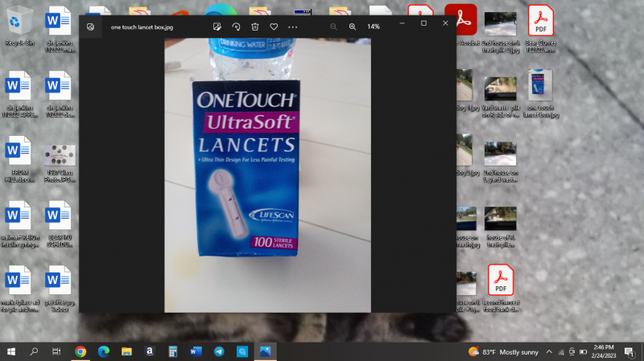Open File Explorer from the taskbar
Image resolution: width=644 pixels, height=361 pixels.
point(126,351)
